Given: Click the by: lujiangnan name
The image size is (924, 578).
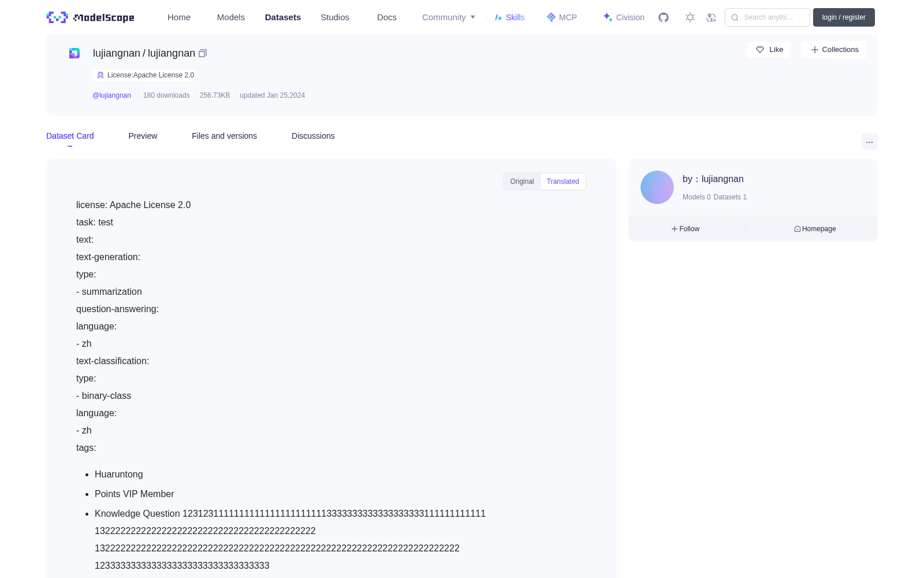Looking at the screenshot, I should 713,179.
